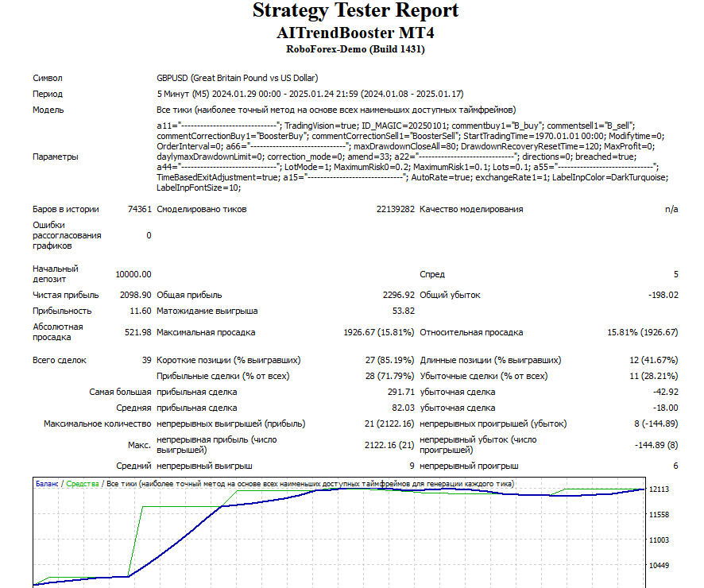704x588 pixels.
Task: Click 'Максимальная просадка' label
Action: (x=206, y=333)
